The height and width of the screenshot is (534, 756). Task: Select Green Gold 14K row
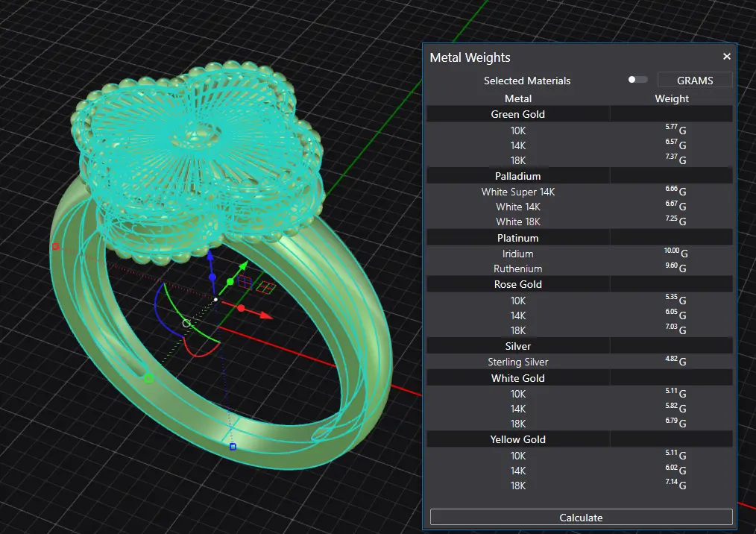click(579, 145)
